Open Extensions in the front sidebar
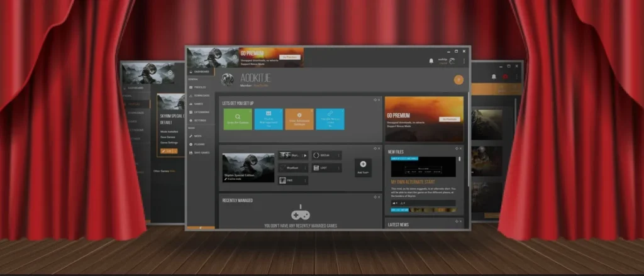This screenshot has width=644, height=276. [201, 112]
